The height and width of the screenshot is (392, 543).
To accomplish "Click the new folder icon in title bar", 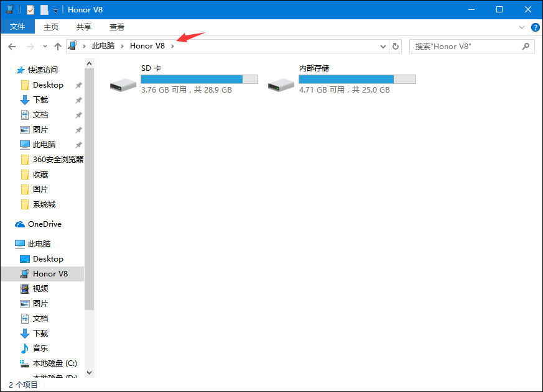I will click(44, 10).
